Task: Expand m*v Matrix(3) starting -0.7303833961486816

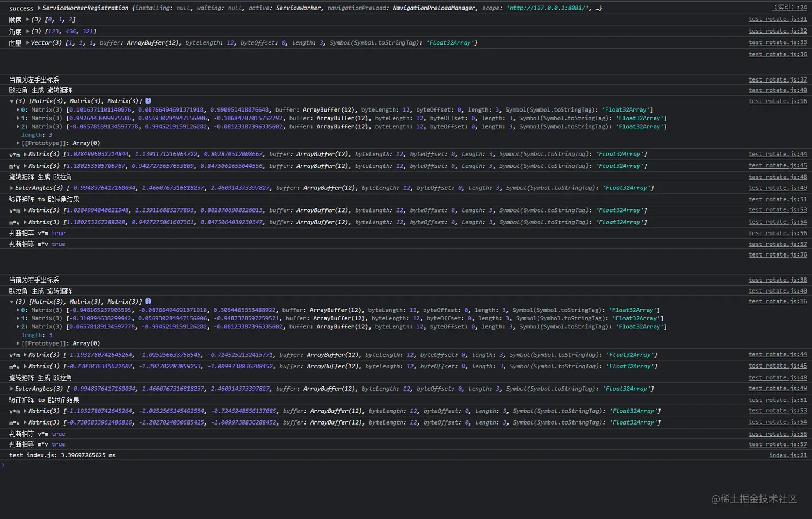Action: (x=25, y=423)
